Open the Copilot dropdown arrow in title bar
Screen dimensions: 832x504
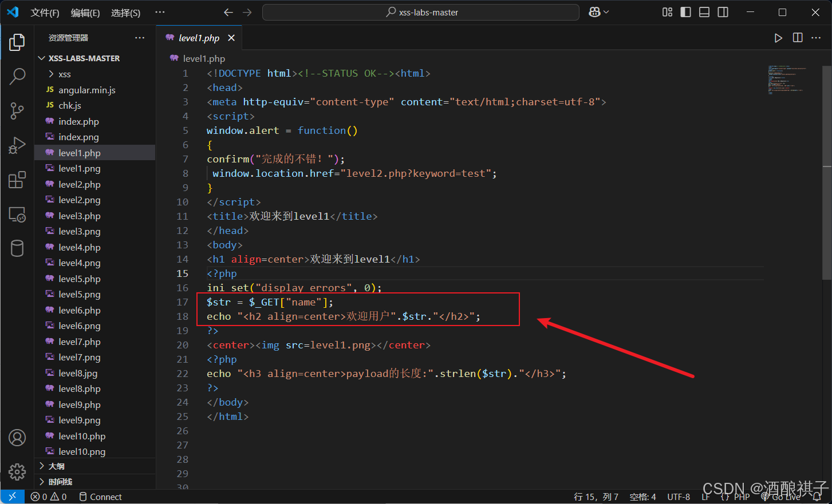coord(606,12)
